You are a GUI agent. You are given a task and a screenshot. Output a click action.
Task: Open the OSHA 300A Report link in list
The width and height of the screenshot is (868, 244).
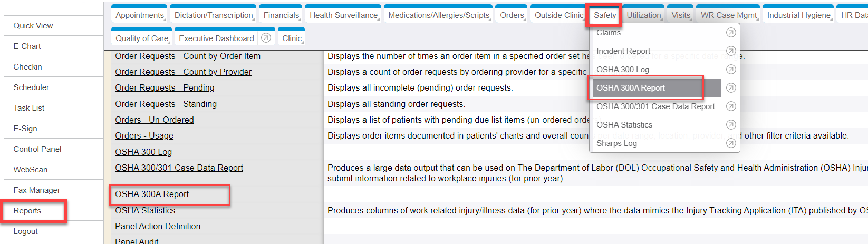point(152,194)
